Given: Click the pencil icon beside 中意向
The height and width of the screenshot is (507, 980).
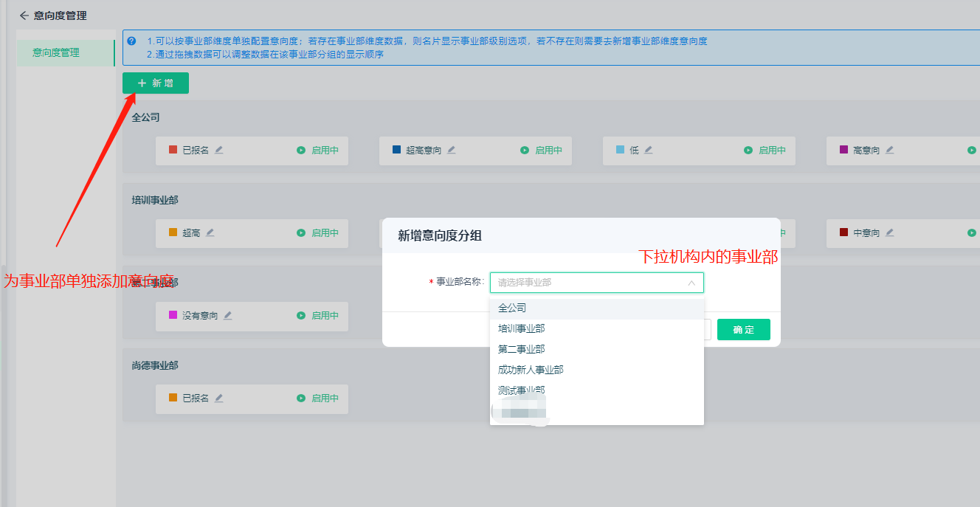Looking at the screenshot, I should [890, 232].
